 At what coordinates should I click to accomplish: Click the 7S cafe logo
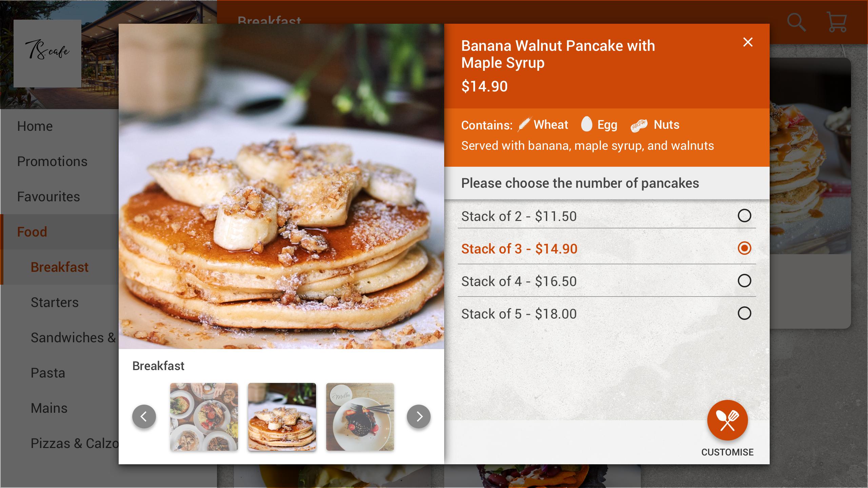(47, 53)
